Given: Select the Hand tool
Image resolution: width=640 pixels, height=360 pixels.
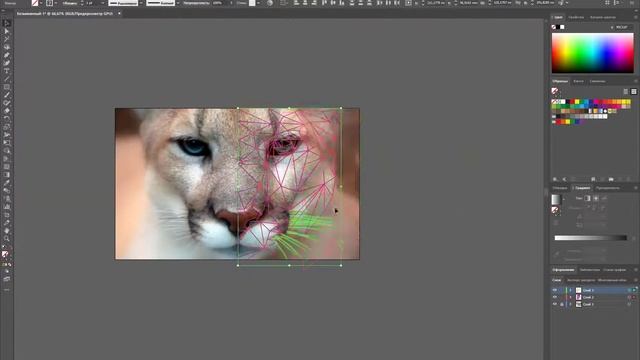Looking at the screenshot, I should (x=7, y=231).
